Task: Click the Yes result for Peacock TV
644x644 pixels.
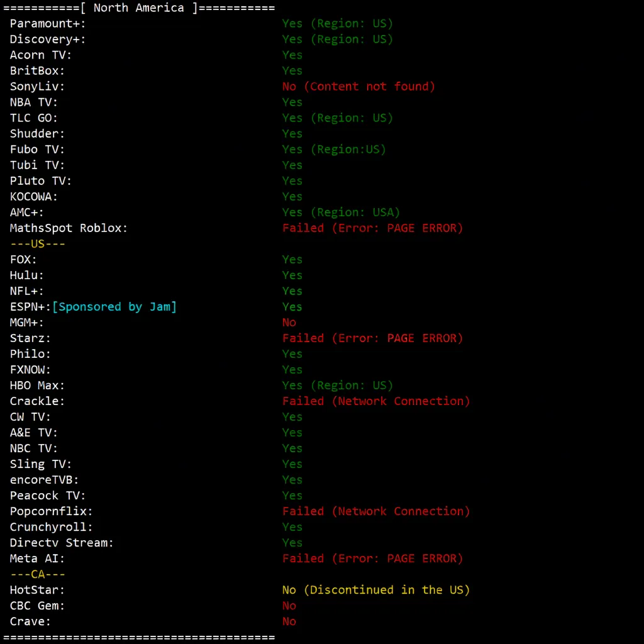Action: [x=292, y=496]
